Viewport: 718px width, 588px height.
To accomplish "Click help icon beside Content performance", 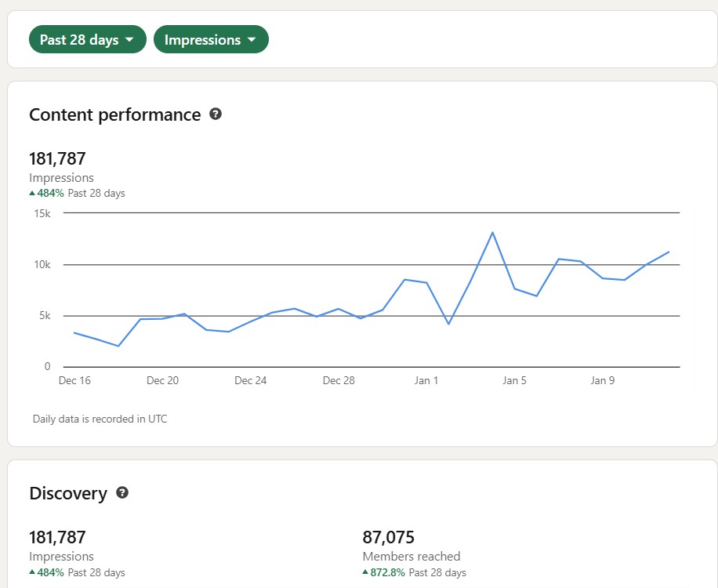I will 216,114.
